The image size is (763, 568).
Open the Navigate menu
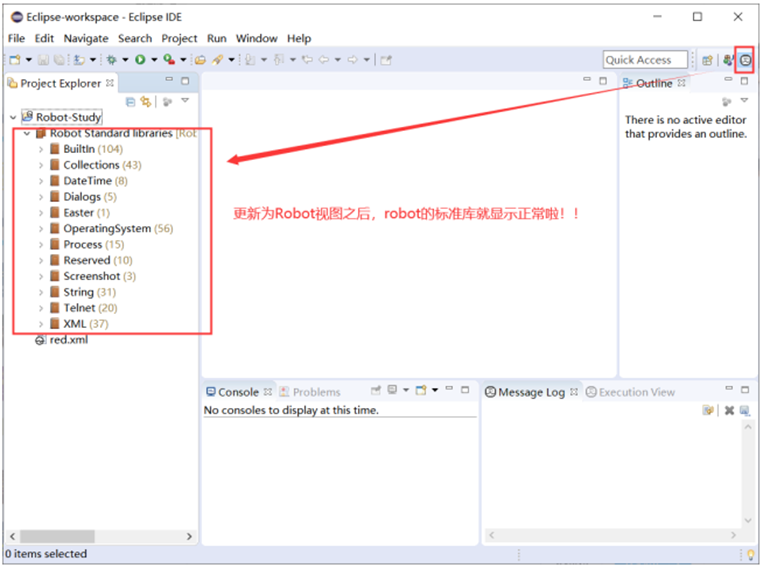(86, 38)
